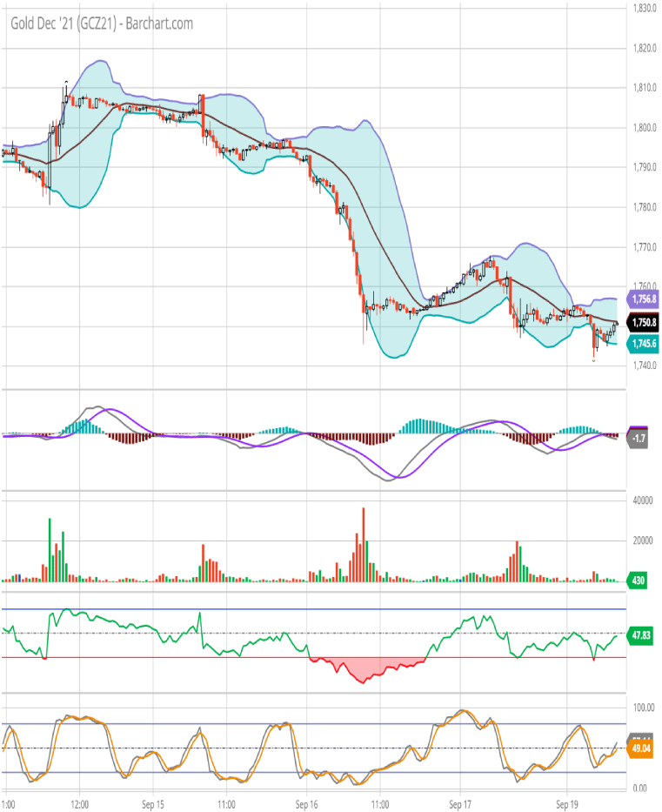
Task: Click the 1,830.0 price axis label
Action: click(645, 9)
